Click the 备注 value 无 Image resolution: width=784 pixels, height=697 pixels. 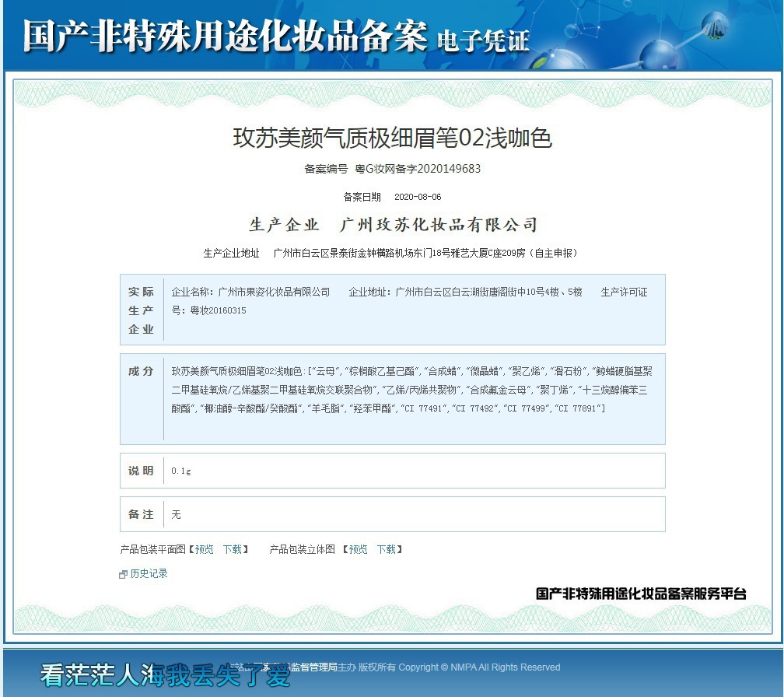176,514
